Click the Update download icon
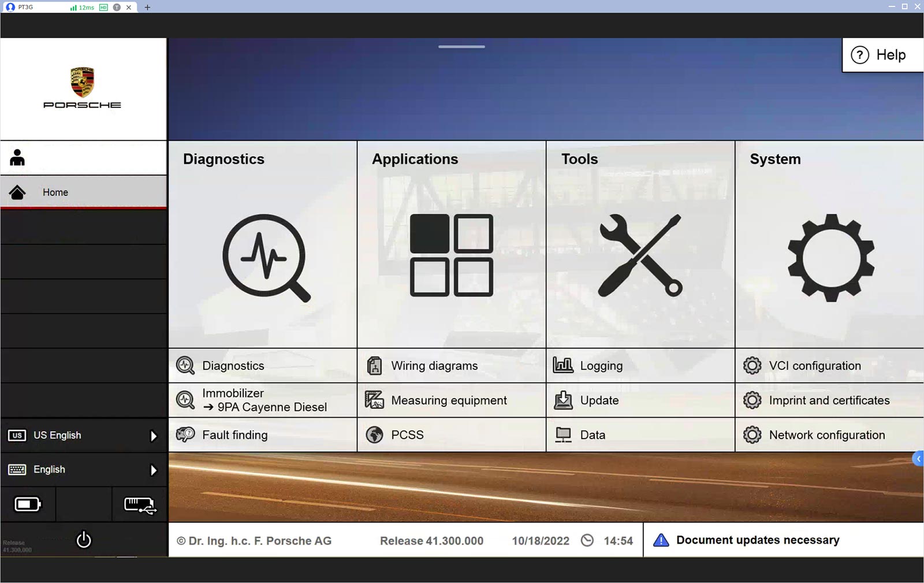Image resolution: width=924 pixels, height=583 pixels. point(563,400)
